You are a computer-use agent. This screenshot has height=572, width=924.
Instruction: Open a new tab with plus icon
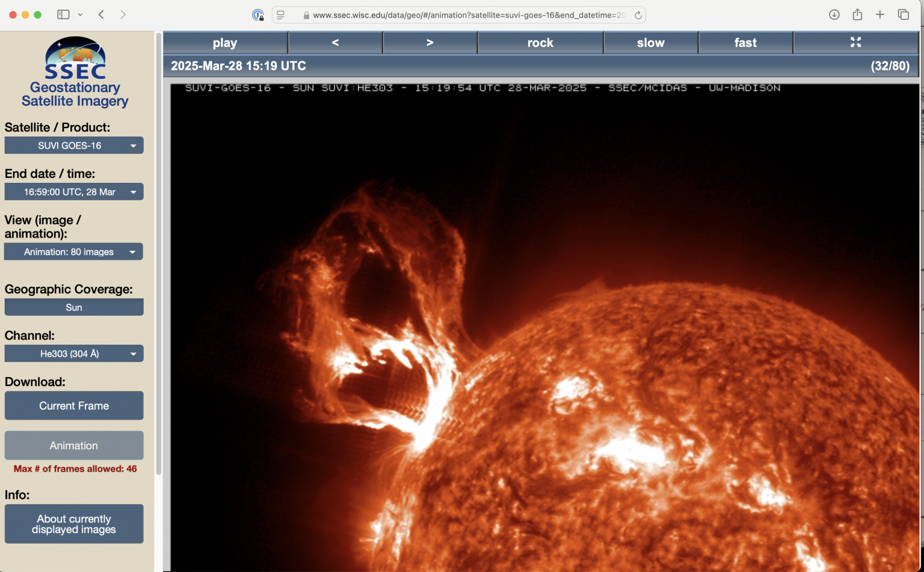pos(880,14)
